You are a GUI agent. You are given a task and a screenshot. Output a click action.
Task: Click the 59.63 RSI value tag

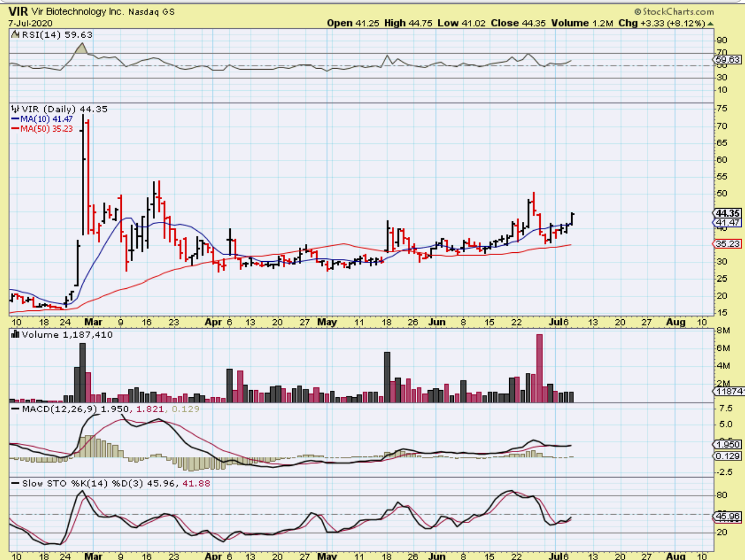pyautogui.click(x=727, y=60)
